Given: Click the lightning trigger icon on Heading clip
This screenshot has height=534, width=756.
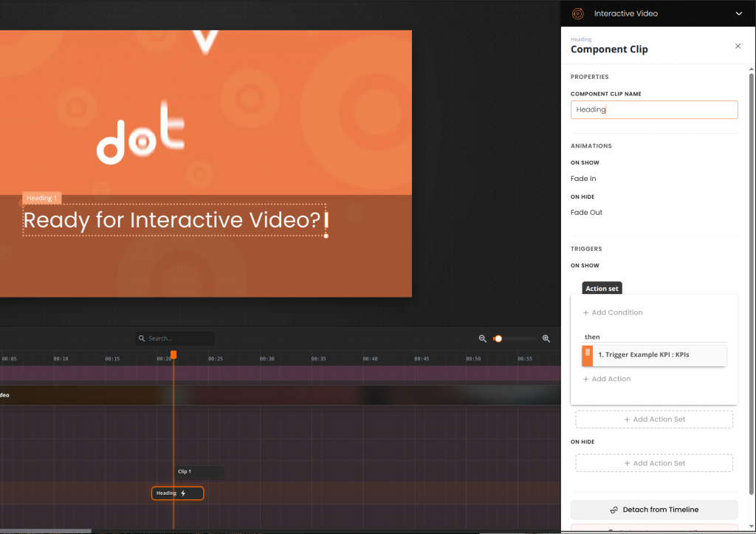Looking at the screenshot, I should click(183, 493).
